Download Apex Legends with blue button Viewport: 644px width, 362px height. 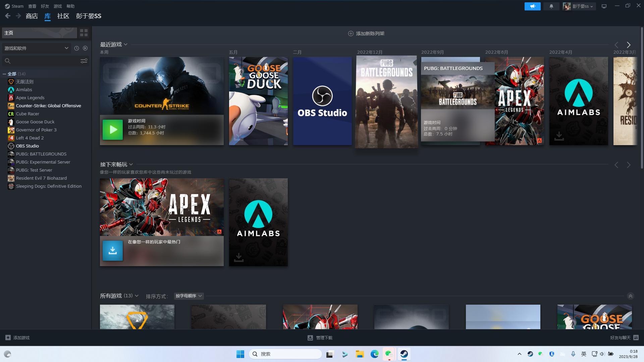[113, 250]
